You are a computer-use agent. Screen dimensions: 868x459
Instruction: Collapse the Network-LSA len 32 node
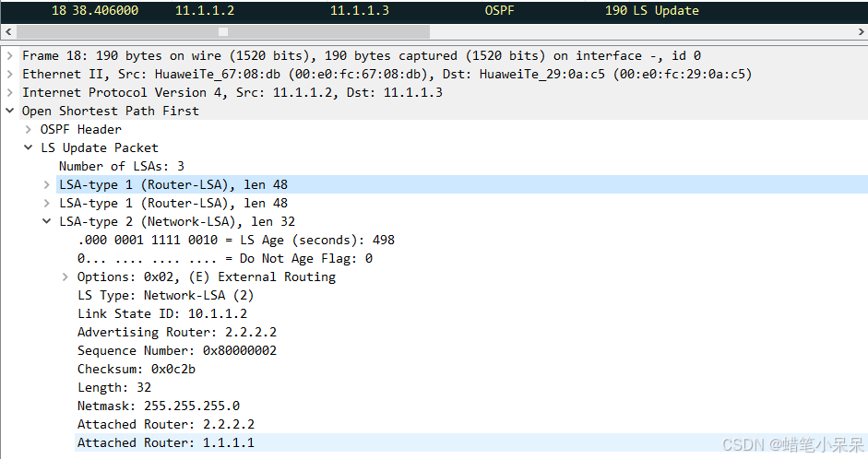46,221
